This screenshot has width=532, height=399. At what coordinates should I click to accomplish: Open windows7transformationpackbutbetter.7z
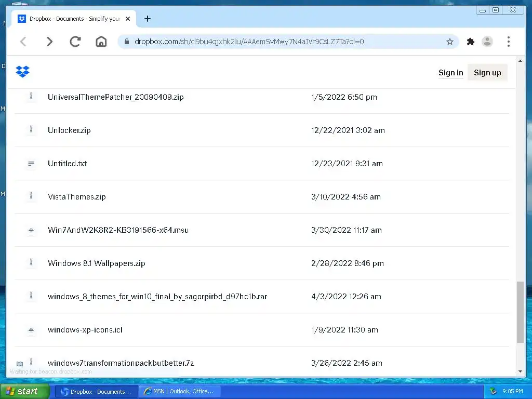pyautogui.click(x=121, y=363)
